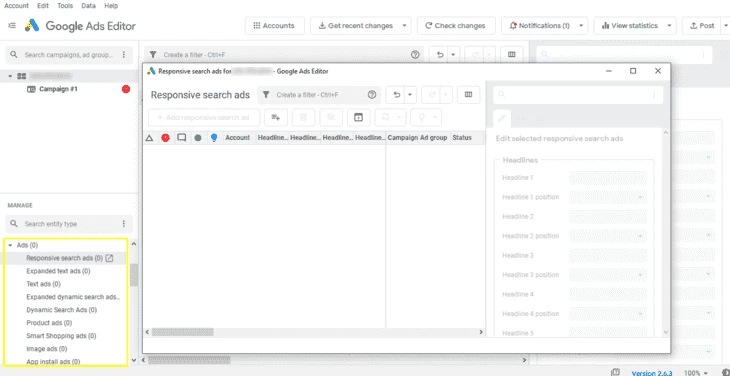Click the grey status circle column header
The width and height of the screenshot is (730, 376).
[x=198, y=138]
